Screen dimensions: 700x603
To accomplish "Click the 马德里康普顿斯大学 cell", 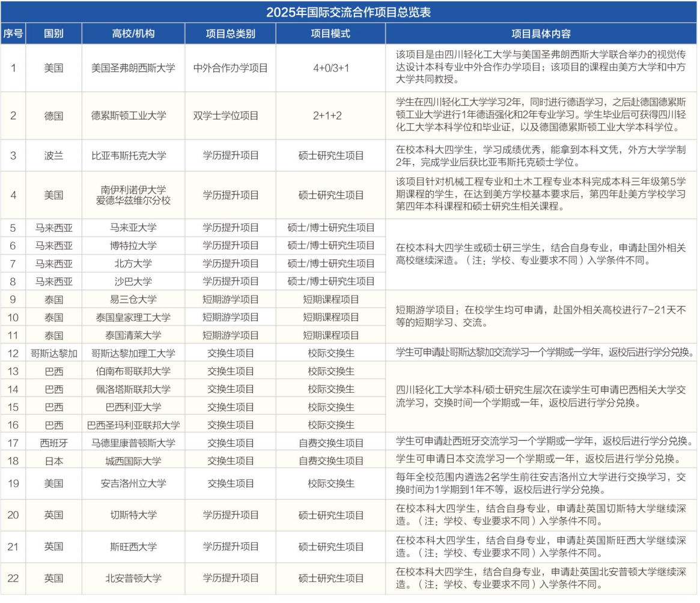I will click(x=133, y=443).
